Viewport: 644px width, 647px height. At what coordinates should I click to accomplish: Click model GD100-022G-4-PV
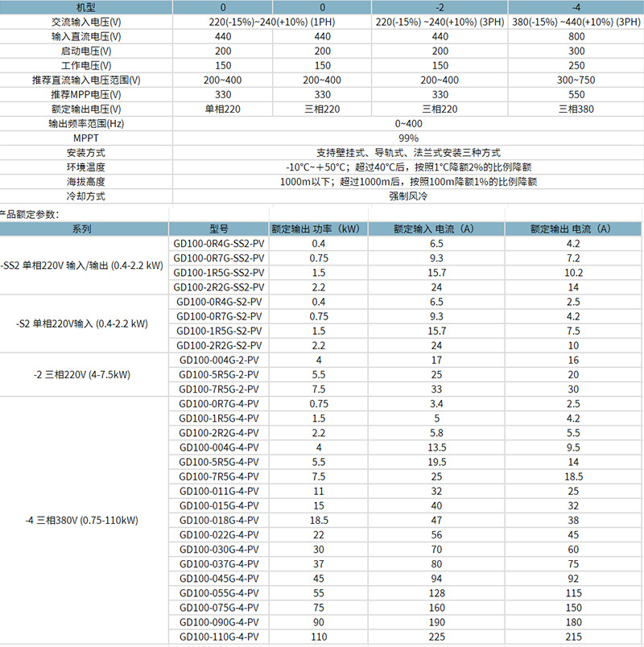219,535
